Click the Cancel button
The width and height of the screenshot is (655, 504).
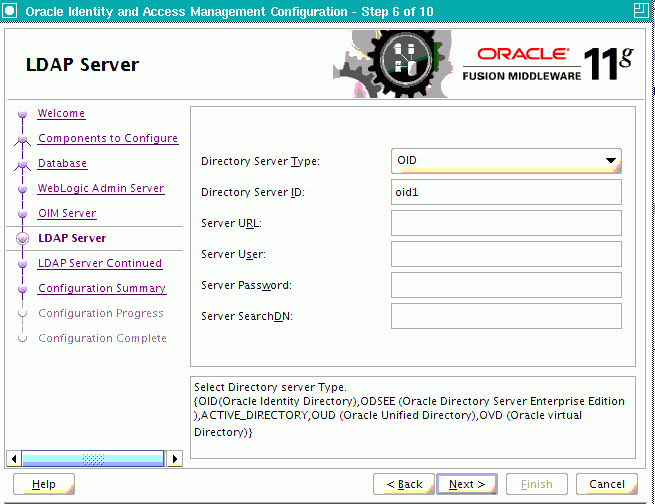tap(607, 484)
